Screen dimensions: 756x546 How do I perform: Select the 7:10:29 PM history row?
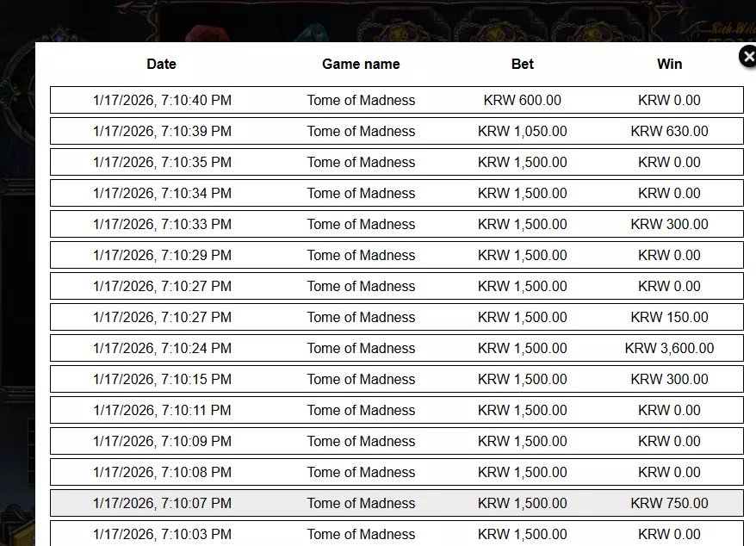(x=397, y=255)
